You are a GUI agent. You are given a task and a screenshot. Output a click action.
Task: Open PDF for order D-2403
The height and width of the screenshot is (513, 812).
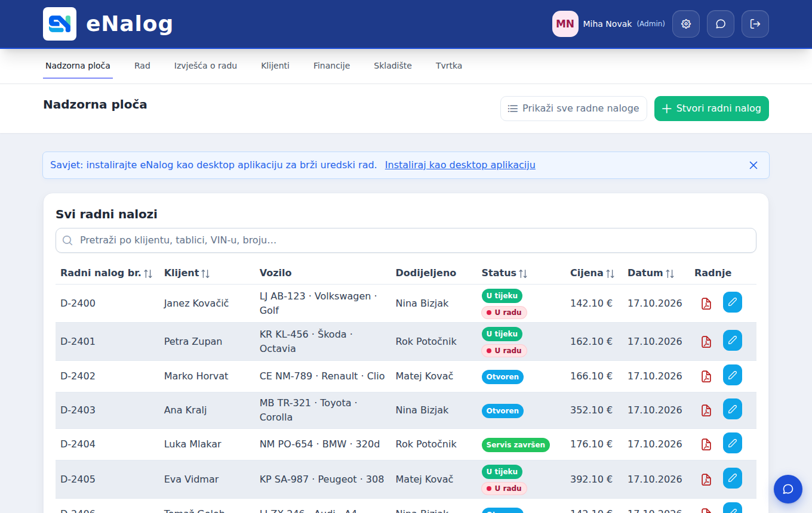coord(706,410)
